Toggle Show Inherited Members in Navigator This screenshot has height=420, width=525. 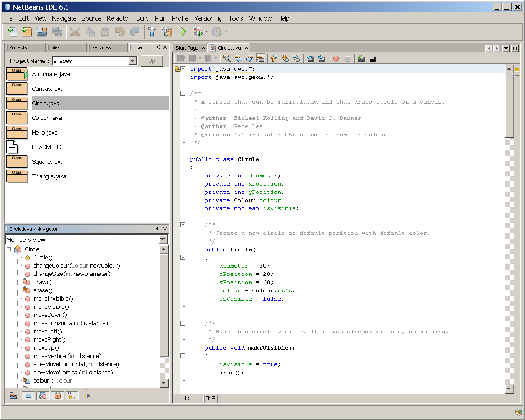[14, 395]
